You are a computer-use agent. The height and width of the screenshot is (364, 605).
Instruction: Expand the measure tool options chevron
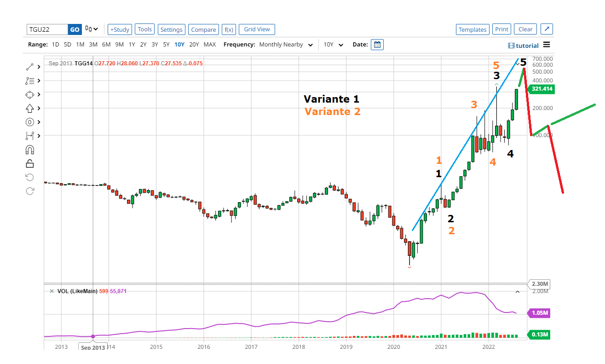[39, 136]
